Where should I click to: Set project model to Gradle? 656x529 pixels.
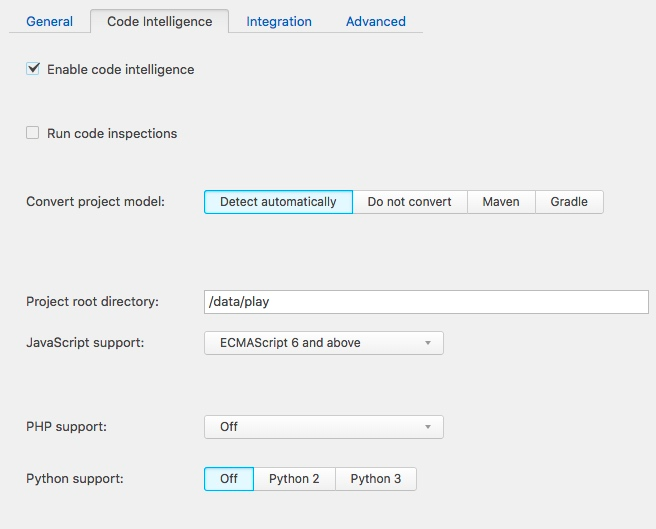click(x=569, y=202)
